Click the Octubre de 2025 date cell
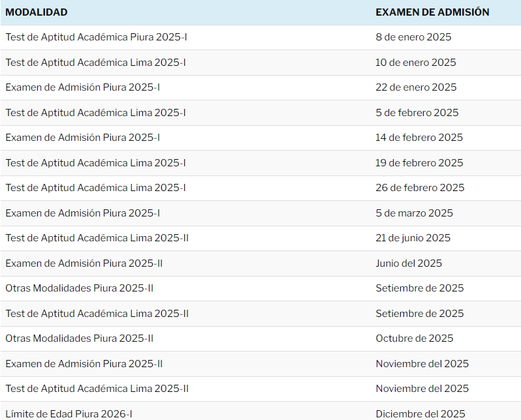This screenshot has width=521, height=420. 415,338
